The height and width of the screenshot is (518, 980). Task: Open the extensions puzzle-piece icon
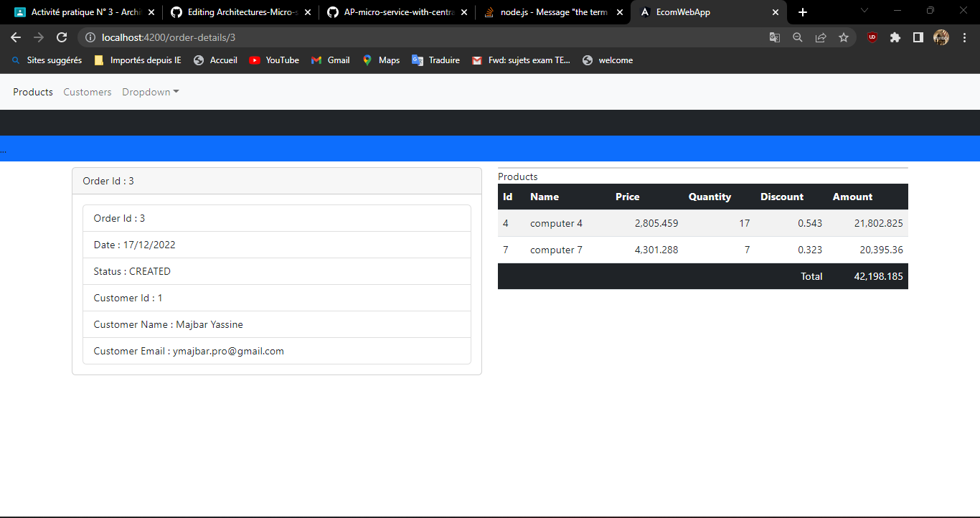895,37
